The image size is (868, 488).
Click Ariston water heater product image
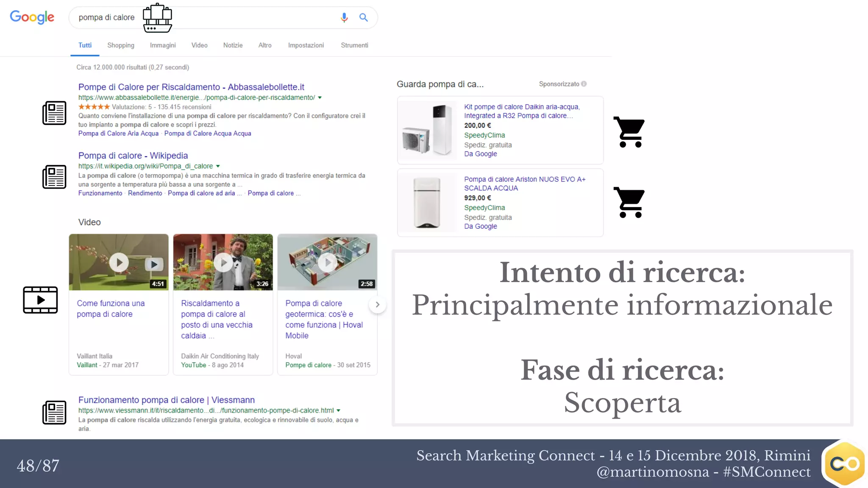click(427, 202)
